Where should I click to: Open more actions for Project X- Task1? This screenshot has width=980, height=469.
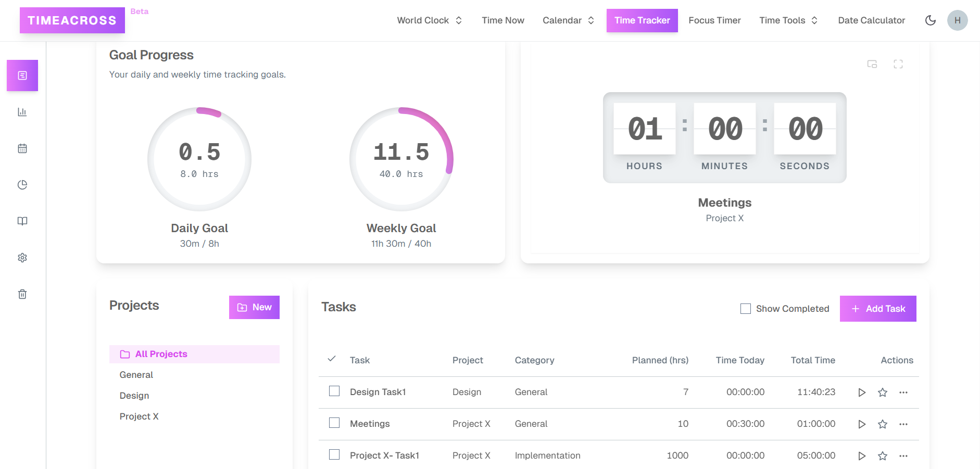coord(903,456)
